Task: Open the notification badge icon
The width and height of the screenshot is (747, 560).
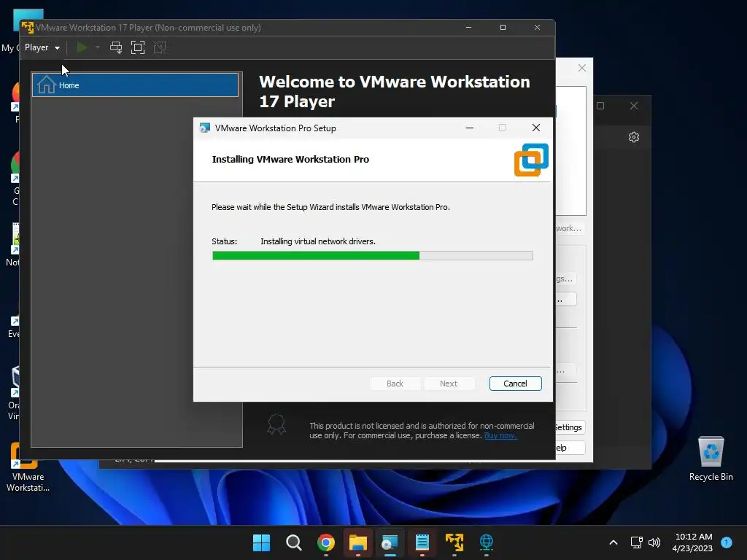Action: pyautogui.click(x=727, y=542)
